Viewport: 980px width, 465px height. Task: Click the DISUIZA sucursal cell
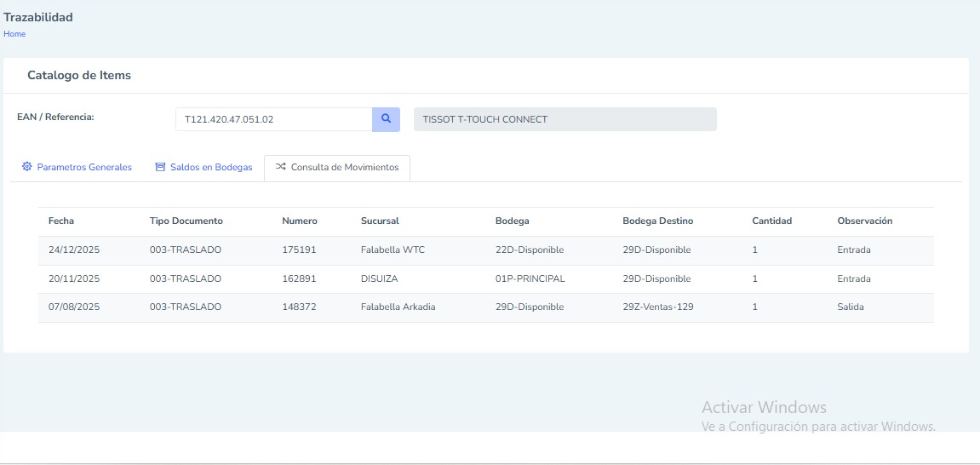[x=379, y=278]
